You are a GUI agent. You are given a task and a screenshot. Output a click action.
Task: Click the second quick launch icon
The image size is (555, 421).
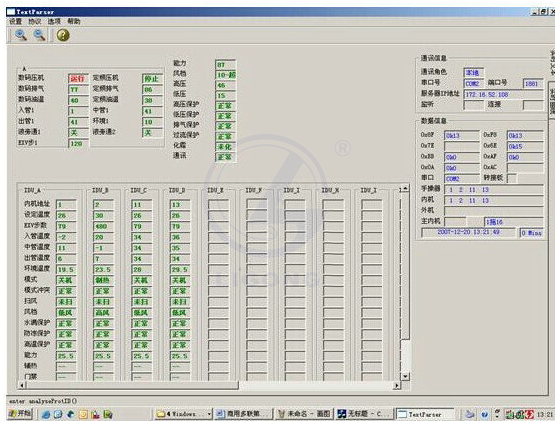[x=58, y=414]
